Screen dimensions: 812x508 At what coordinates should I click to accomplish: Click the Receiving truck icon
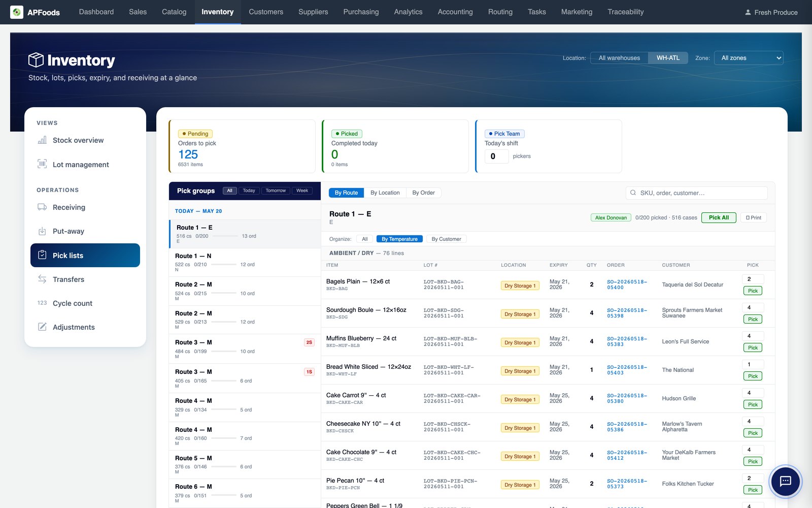[42, 207]
